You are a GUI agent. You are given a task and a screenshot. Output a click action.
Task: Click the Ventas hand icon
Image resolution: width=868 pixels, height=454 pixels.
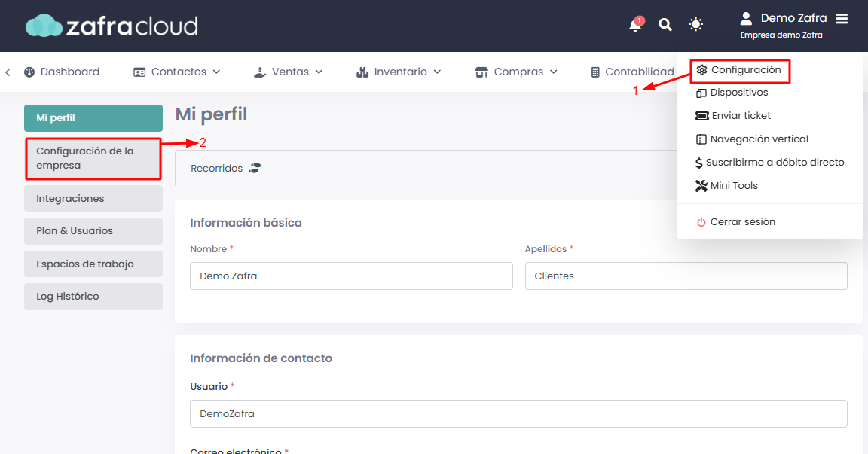260,72
